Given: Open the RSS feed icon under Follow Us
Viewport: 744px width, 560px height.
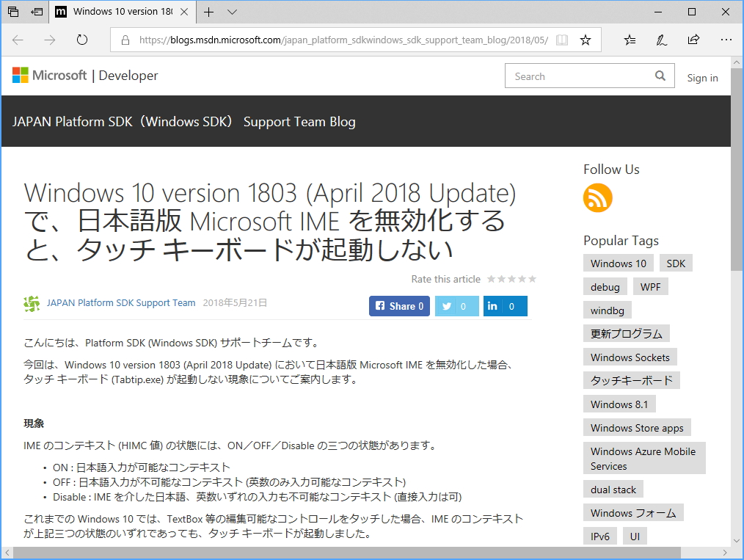Looking at the screenshot, I should tap(597, 197).
